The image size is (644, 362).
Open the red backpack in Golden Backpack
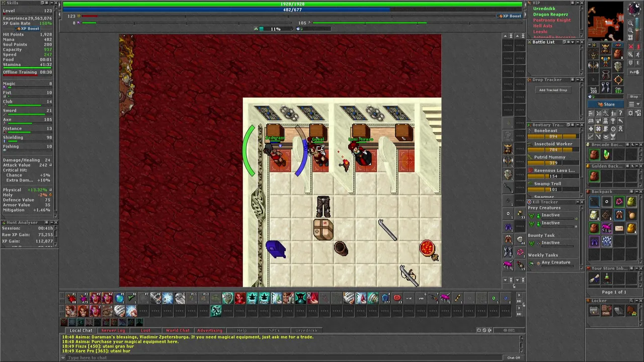(x=594, y=176)
